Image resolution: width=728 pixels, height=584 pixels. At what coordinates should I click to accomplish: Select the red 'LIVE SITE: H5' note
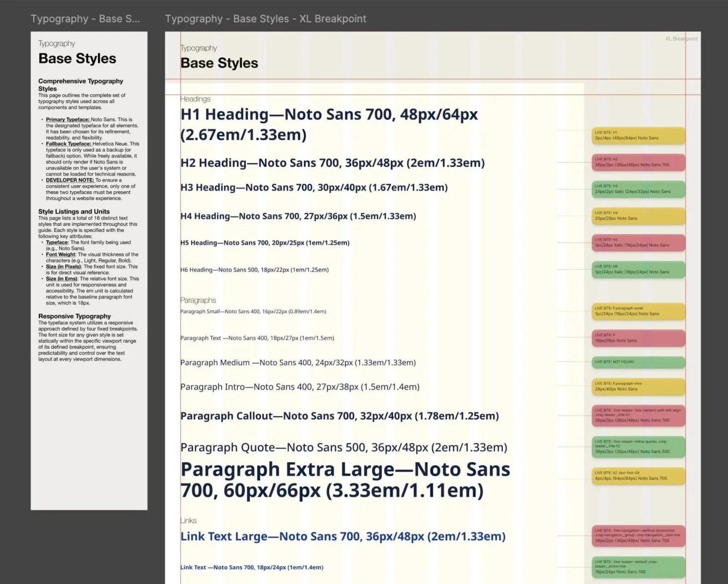638,243
